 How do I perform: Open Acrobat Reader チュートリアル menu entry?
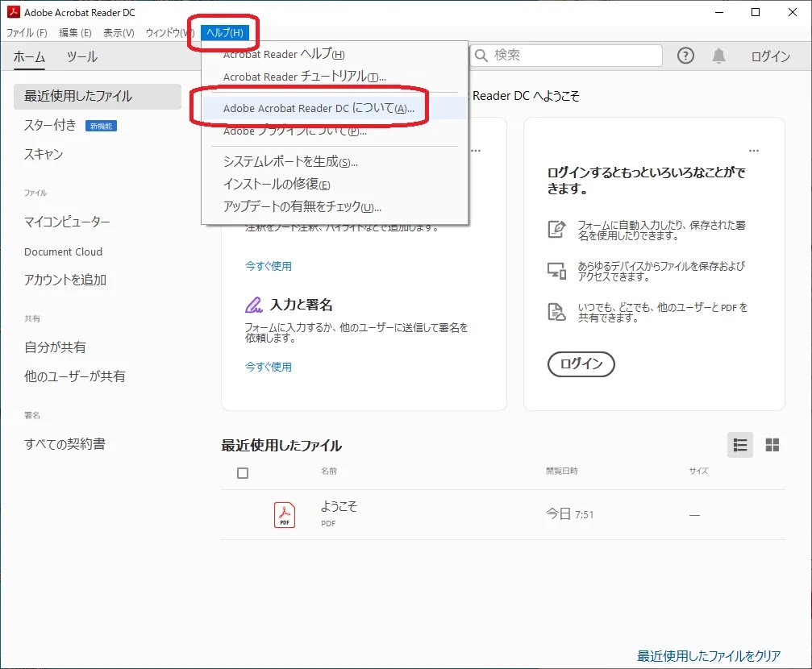(305, 77)
